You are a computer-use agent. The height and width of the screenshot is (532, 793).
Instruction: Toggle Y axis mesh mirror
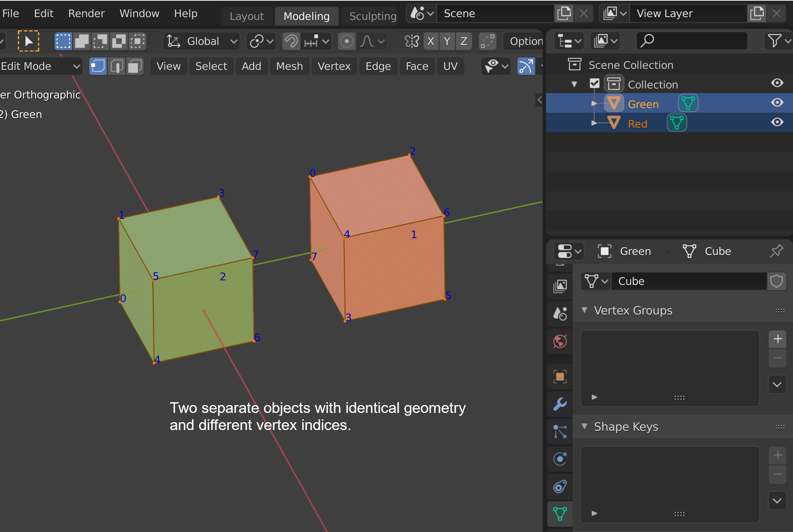tap(447, 41)
